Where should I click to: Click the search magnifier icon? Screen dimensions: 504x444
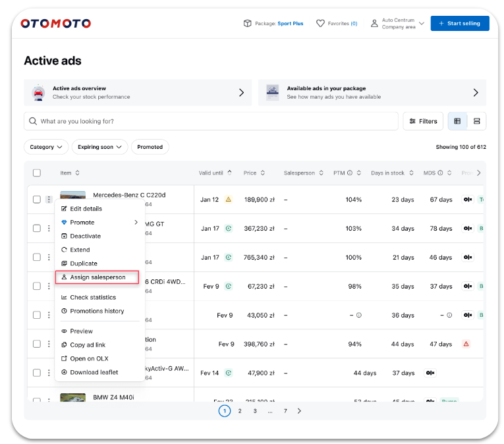[x=33, y=121]
